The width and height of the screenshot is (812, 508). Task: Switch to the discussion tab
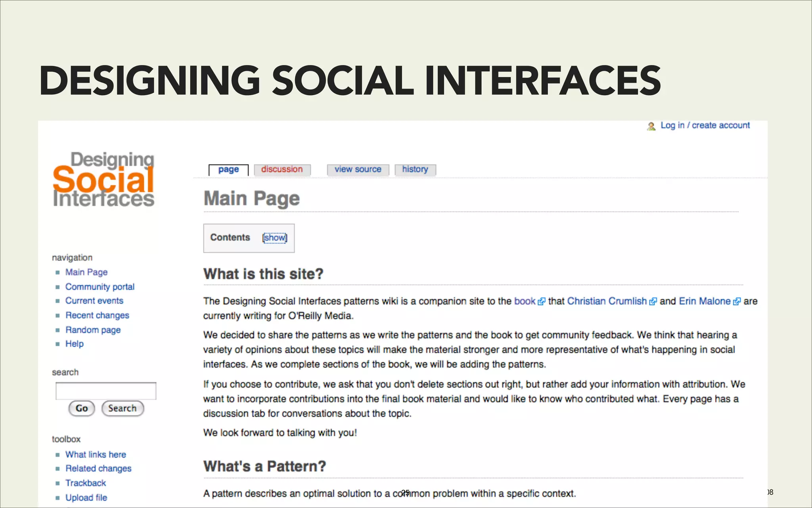(x=282, y=169)
